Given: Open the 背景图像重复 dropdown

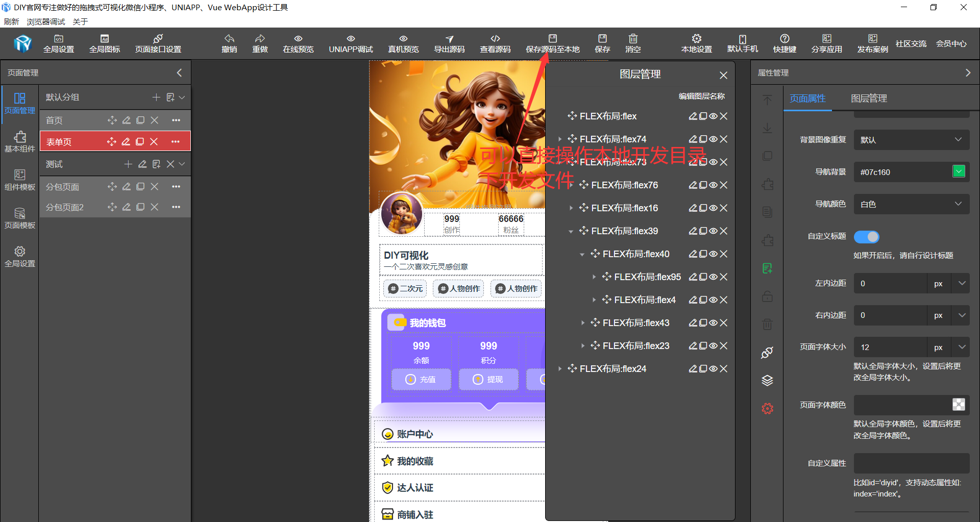Looking at the screenshot, I should click(x=911, y=139).
